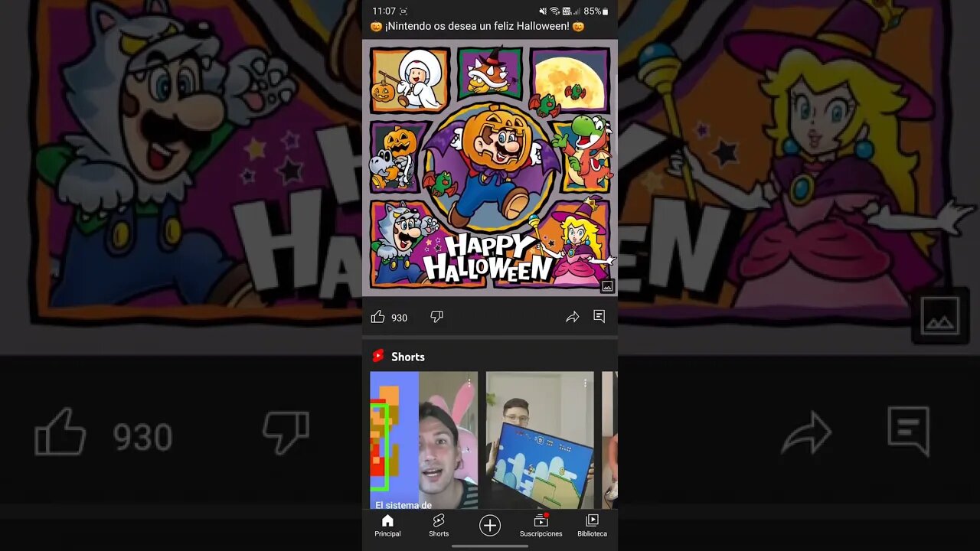Open the 'El sistema de' Short
Image resolution: width=980 pixels, height=551 pixels.
click(424, 441)
